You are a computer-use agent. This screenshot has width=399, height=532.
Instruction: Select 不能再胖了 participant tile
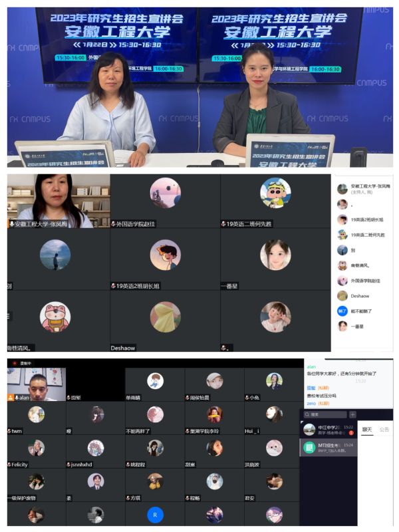click(155, 418)
